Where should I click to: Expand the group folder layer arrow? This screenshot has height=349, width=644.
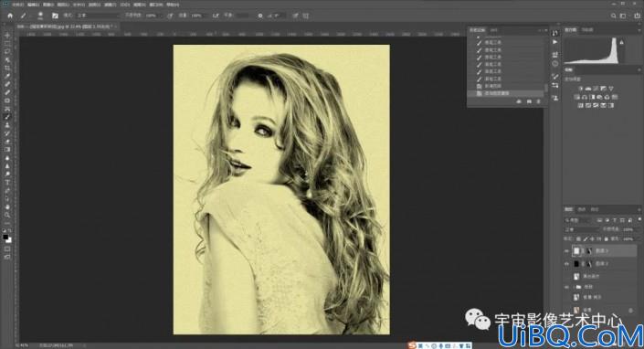[574, 287]
